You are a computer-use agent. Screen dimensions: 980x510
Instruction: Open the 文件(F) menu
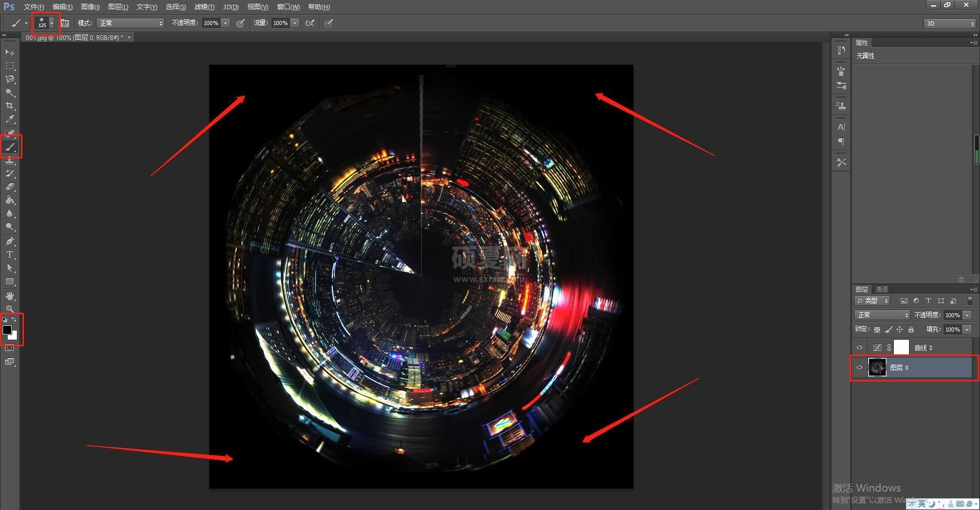pyautogui.click(x=34, y=7)
